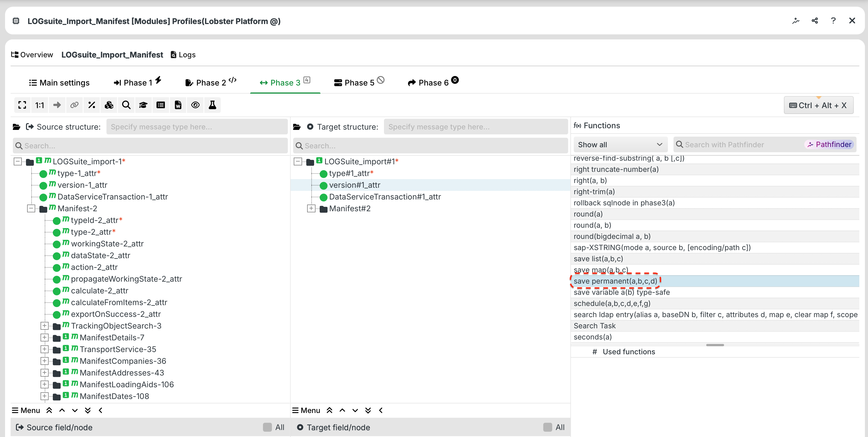868x437 pixels.
Task: Click the magnifier search toolbar icon
Action: click(126, 105)
